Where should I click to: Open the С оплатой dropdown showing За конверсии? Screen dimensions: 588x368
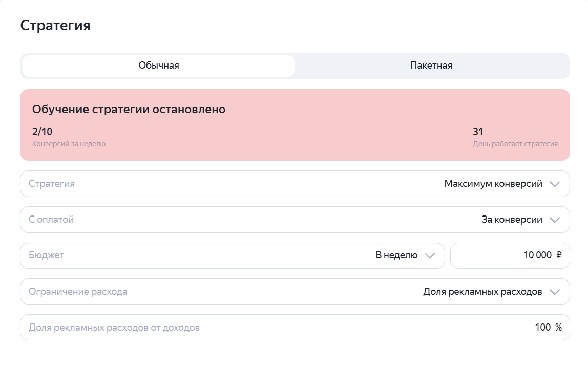click(x=295, y=220)
